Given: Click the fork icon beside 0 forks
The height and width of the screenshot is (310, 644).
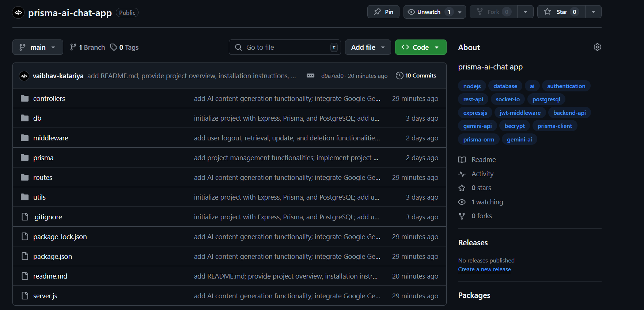Looking at the screenshot, I should 462,216.
